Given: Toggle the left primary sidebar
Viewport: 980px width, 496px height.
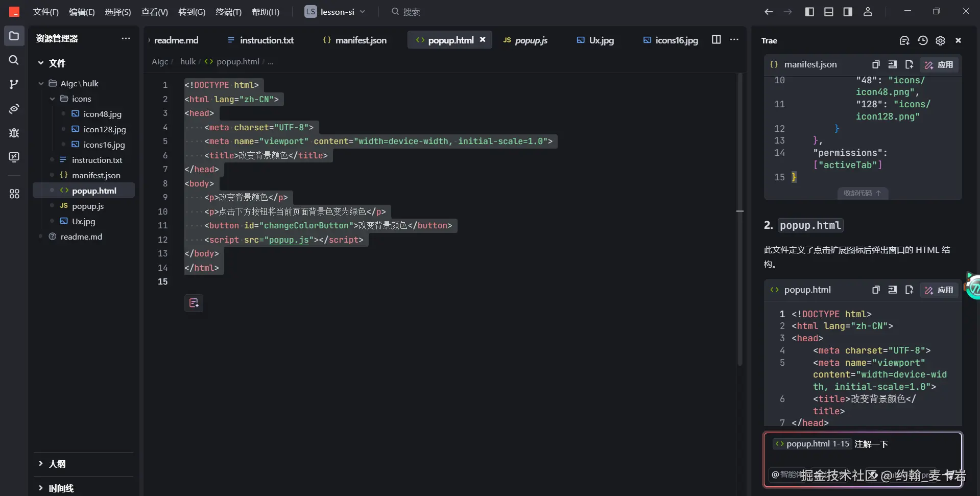Looking at the screenshot, I should coord(809,12).
